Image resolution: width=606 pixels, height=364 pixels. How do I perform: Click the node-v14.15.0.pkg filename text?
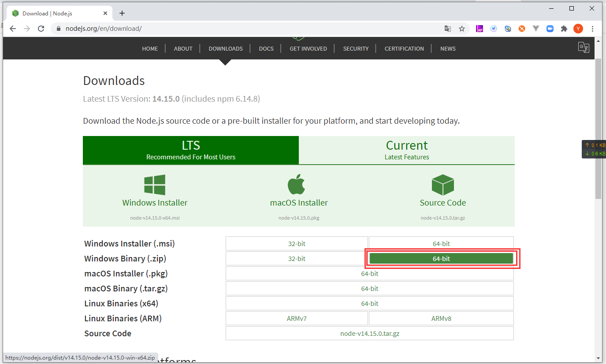pos(299,218)
